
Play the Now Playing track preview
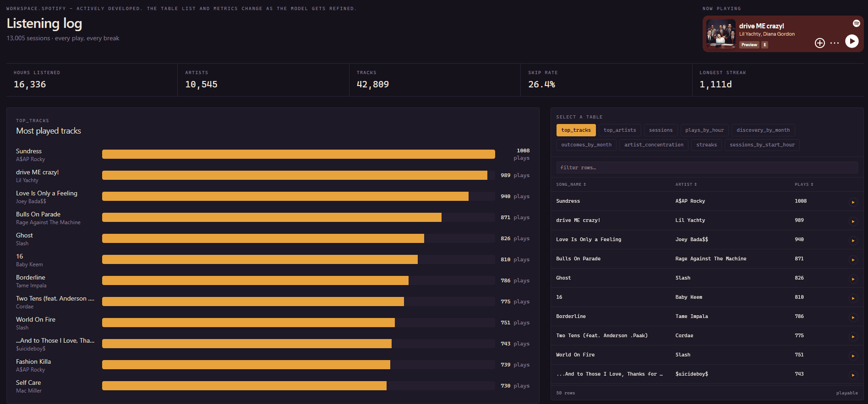tap(852, 41)
